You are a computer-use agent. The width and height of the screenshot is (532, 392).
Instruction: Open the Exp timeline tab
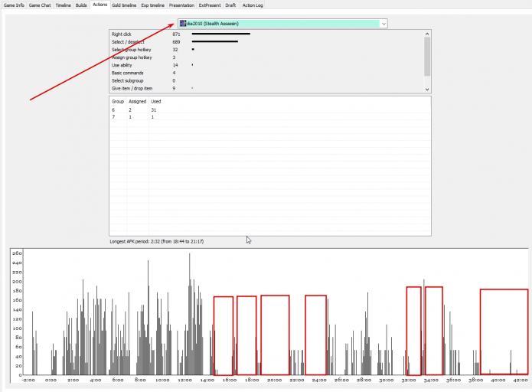[x=152, y=5]
